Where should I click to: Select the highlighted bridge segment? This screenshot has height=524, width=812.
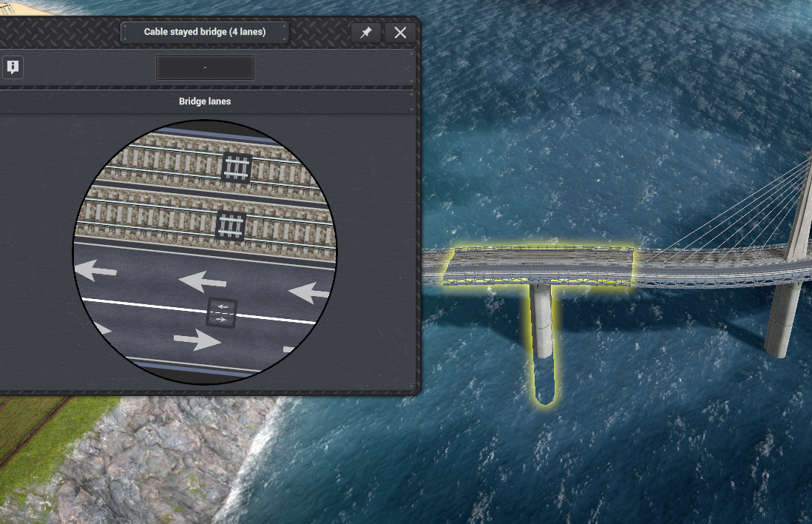coord(538,266)
